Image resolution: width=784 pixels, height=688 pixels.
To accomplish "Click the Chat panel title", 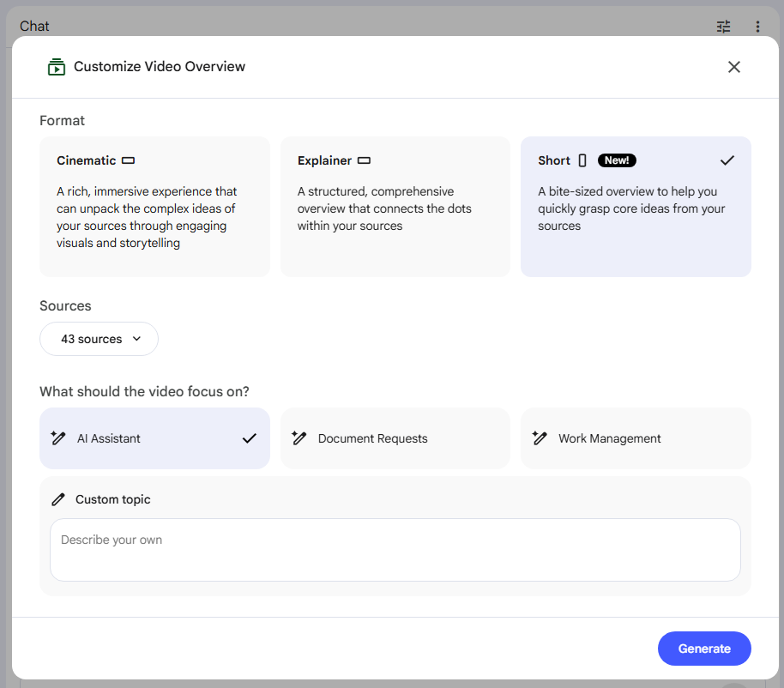I will pos(34,26).
